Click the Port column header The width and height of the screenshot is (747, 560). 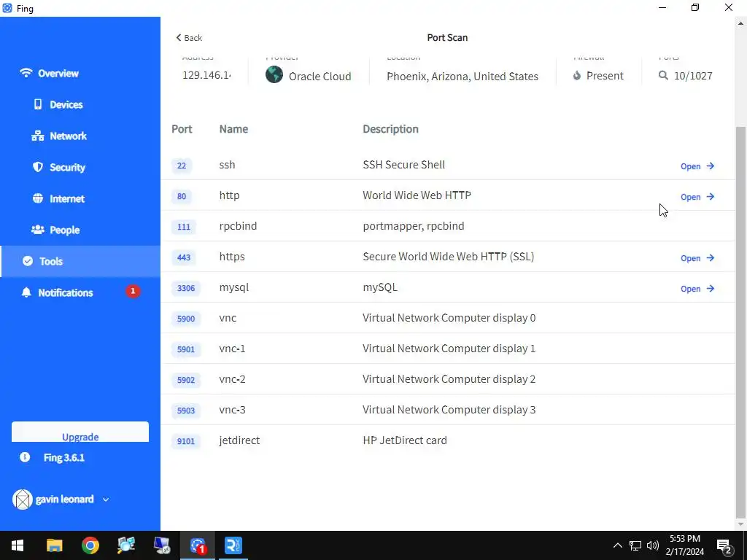pyautogui.click(x=182, y=129)
